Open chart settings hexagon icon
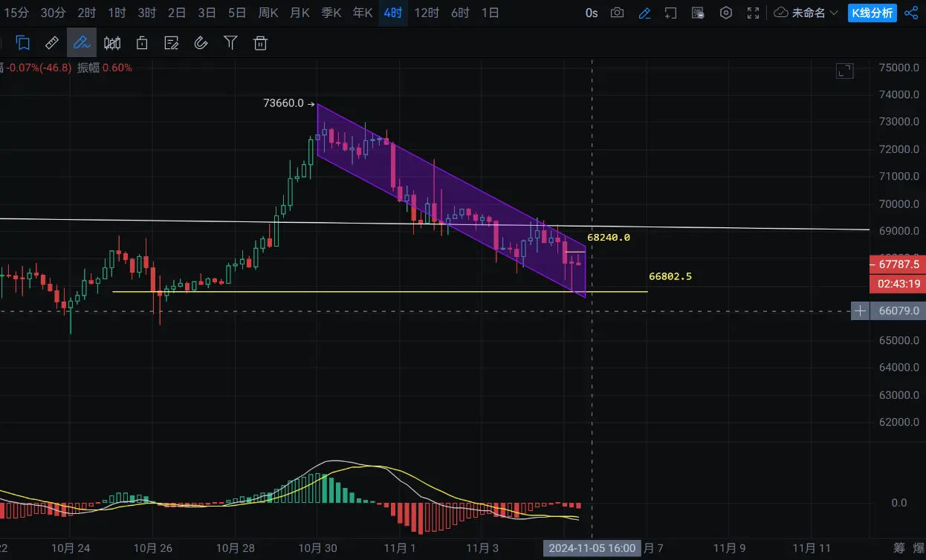The height and width of the screenshot is (560, 926). (726, 13)
